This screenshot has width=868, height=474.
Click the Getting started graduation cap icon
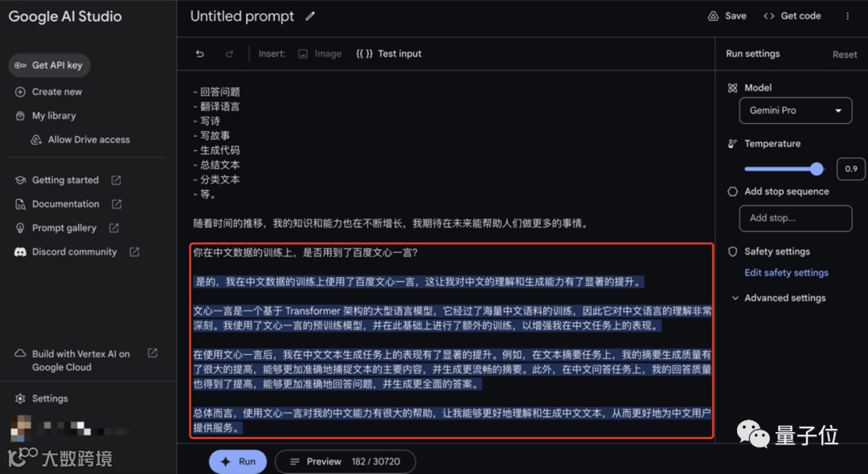(20, 180)
